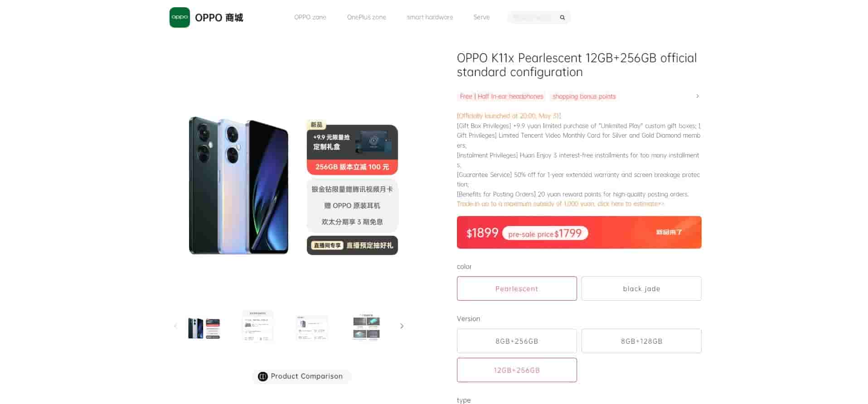Click the Product Comparison icon

[262, 376]
